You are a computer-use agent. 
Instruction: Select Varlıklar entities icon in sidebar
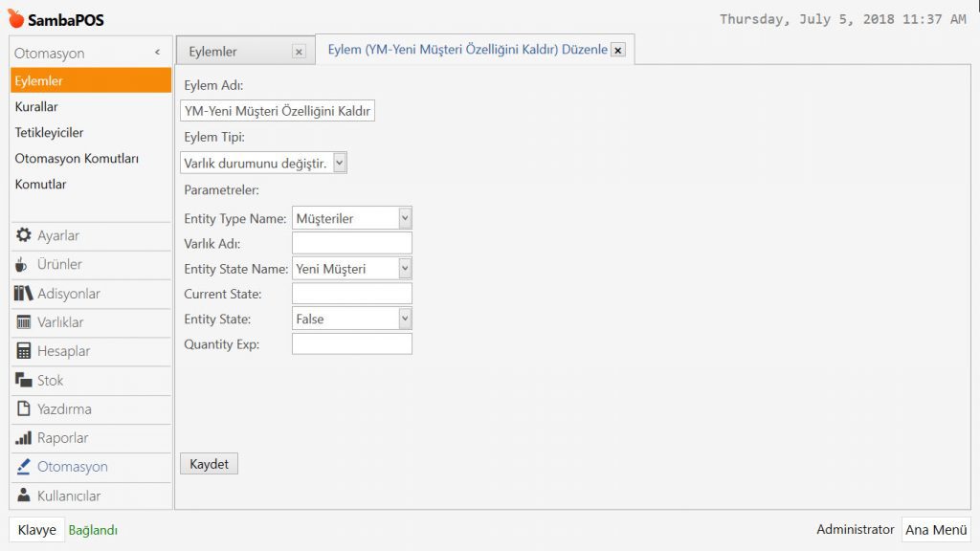[24, 322]
